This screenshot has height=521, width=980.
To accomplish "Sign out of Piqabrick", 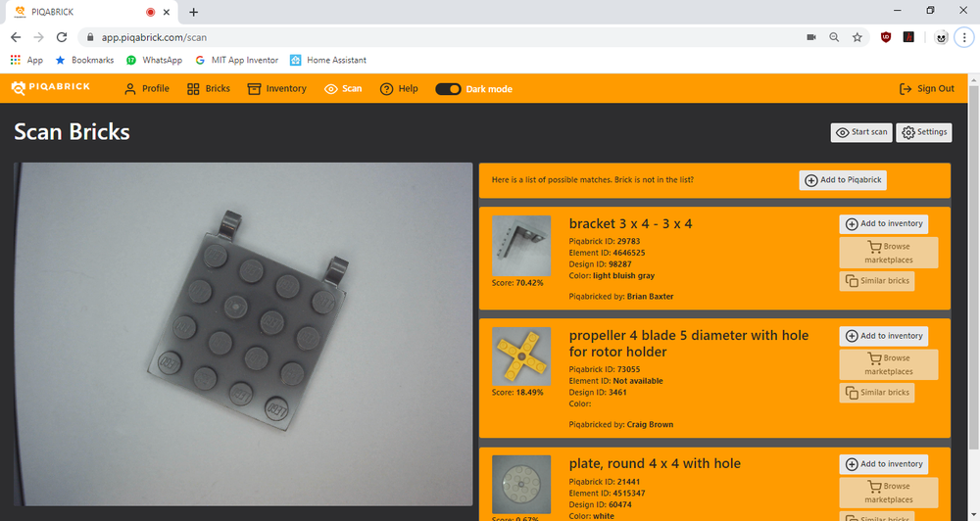I will 927,89.
